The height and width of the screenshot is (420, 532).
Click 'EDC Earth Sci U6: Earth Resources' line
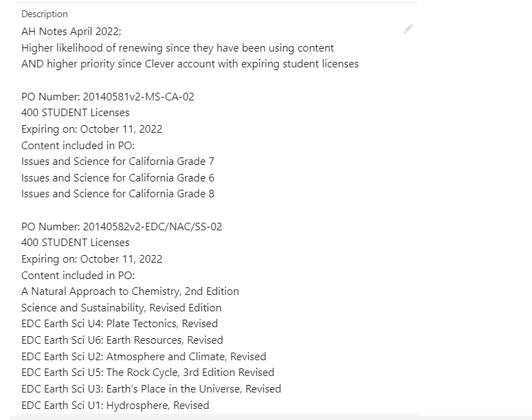(x=122, y=340)
